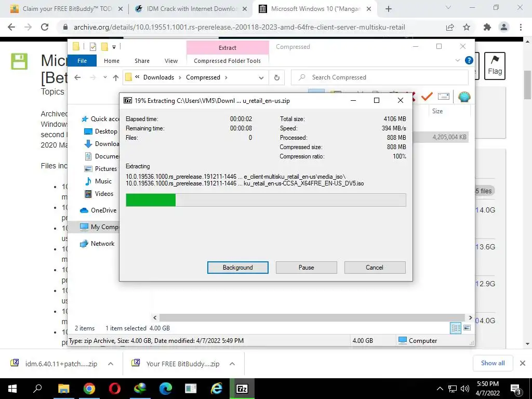Viewport: 532px width, 399px height.
Task: Open the Chrome three-dot menu
Action: click(x=521, y=27)
